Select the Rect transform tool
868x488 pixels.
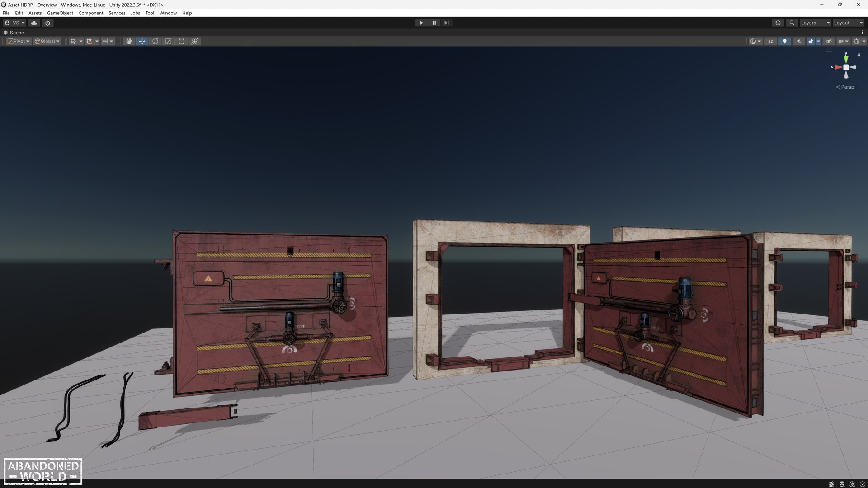tap(181, 41)
